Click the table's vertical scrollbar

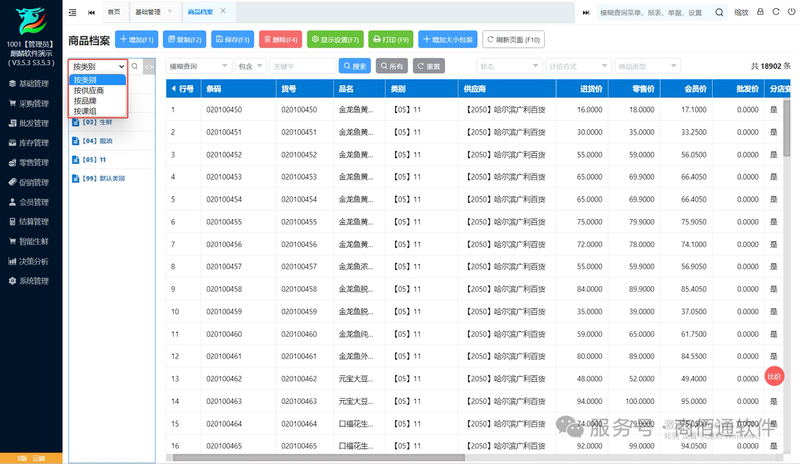pyautogui.click(x=786, y=128)
